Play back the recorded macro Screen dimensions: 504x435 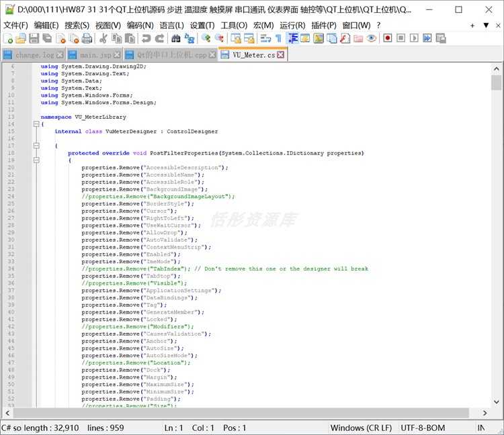(414, 38)
